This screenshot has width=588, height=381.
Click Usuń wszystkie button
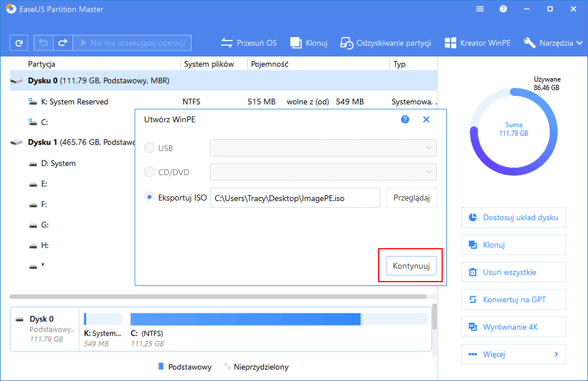coord(514,272)
